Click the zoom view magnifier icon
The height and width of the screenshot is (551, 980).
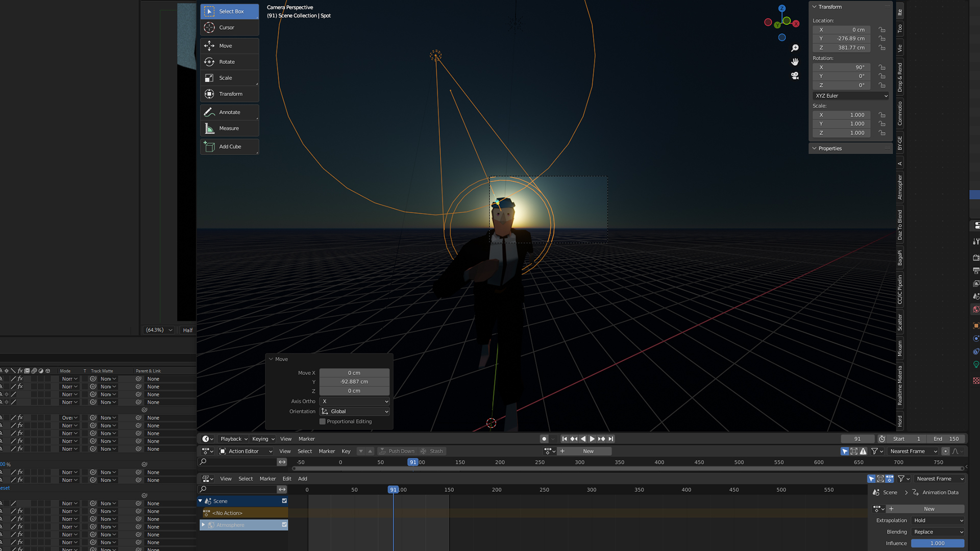795,48
